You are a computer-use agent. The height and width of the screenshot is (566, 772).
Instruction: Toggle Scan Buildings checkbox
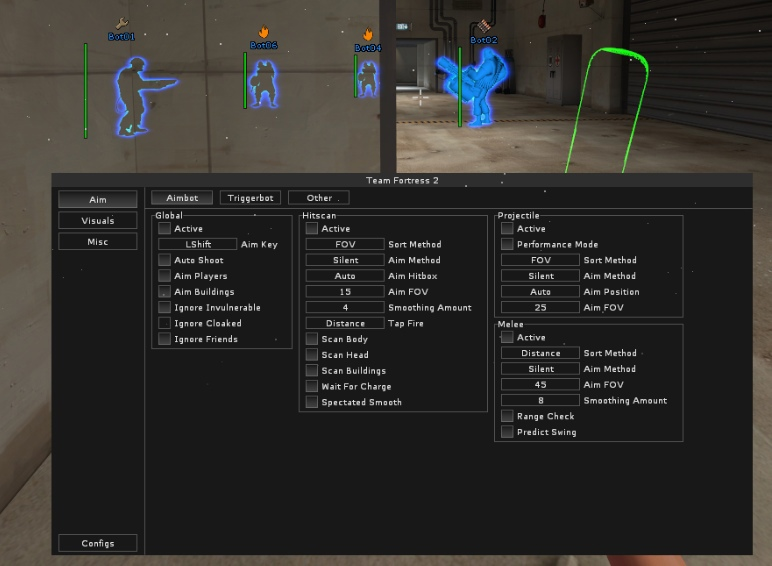click(312, 370)
